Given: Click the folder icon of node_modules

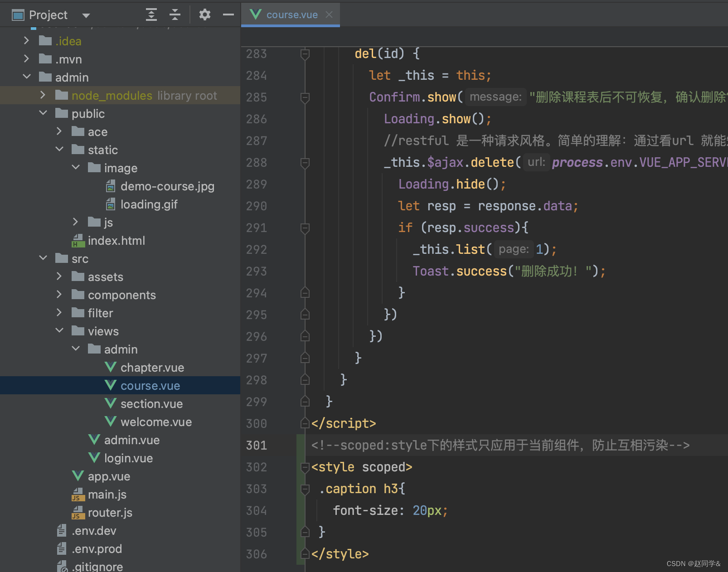Looking at the screenshot, I should (62, 95).
